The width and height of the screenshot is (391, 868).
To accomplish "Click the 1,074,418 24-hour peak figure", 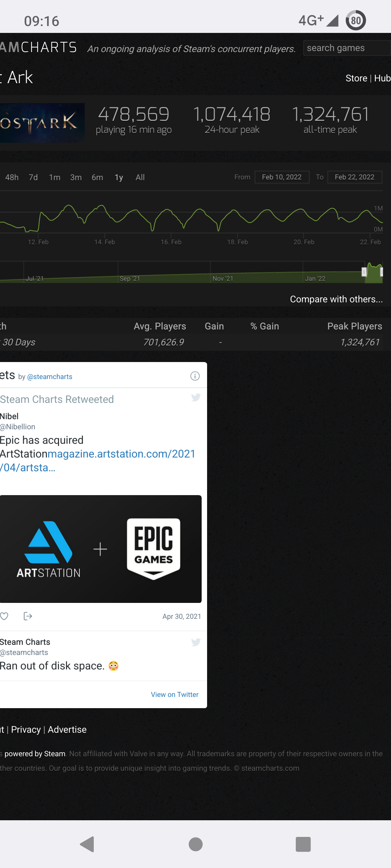I will 232,114.
